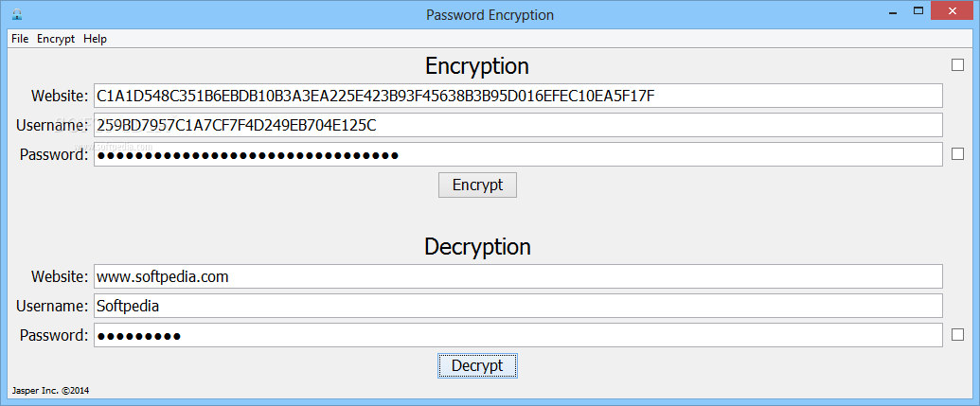Screen dimensions: 980x406
Task: Open the Help menu
Action: click(95, 39)
